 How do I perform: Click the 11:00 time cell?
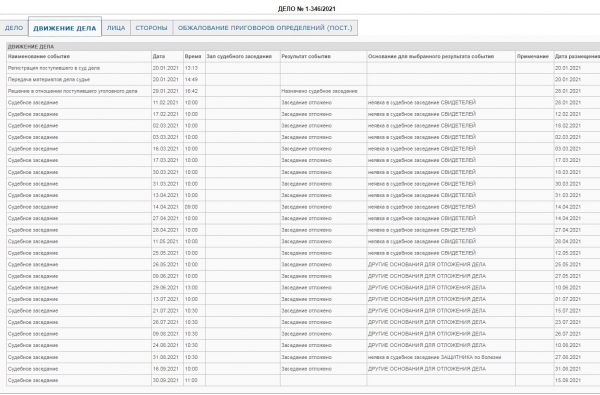pos(191,380)
